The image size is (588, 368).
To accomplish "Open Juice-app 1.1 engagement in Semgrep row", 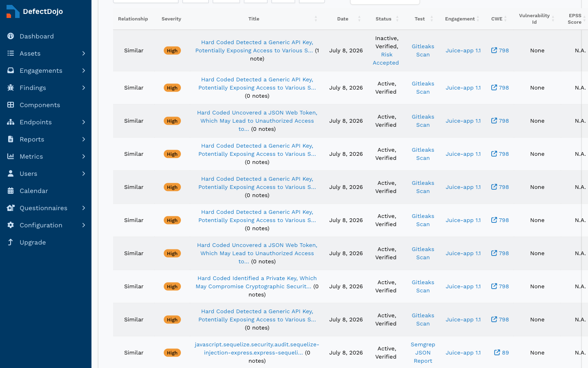I will coord(463,352).
